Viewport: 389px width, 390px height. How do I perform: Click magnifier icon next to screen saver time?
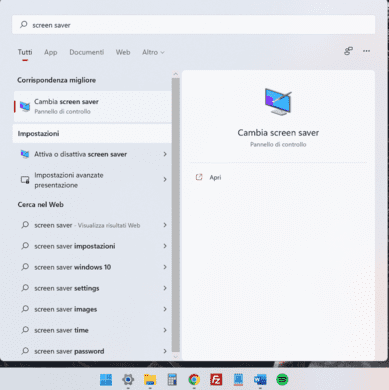[x=25, y=330]
